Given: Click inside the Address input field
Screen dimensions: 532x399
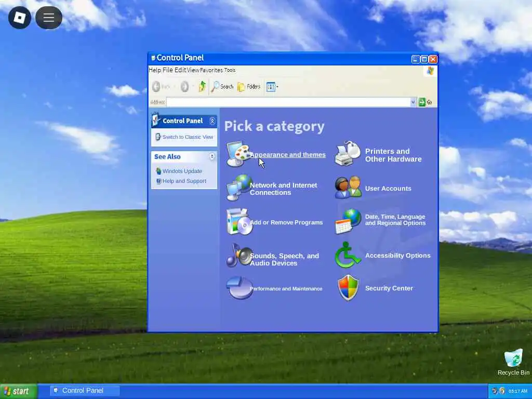Looking at the screenshot, I should (288, 102).
